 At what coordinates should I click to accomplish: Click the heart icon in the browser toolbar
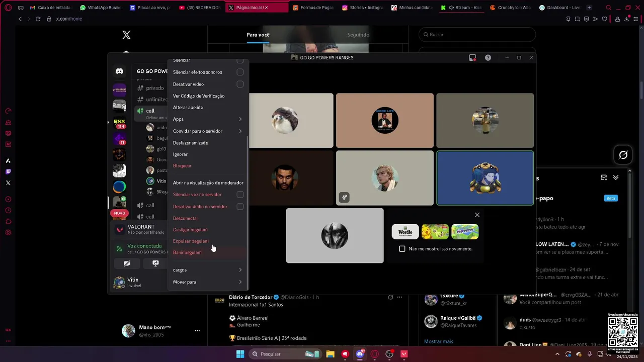(x=604, y=19)
